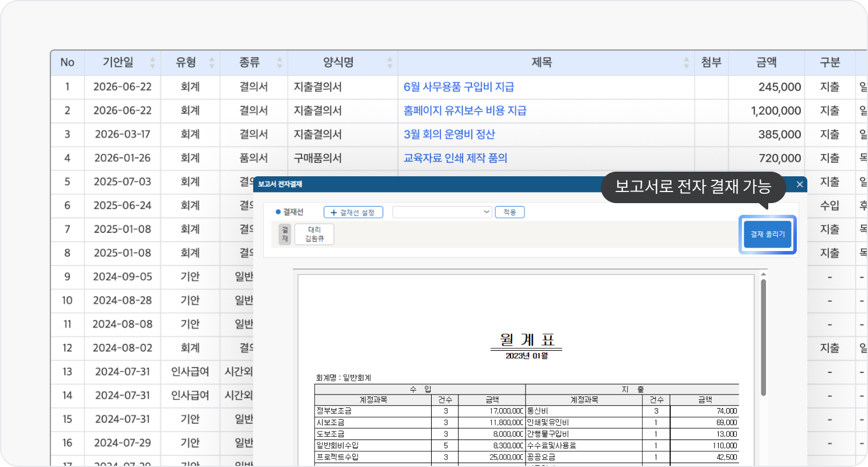Screen dimensions: 868x467
Task: Select date cell 2024-08-28
Action: click(123, 301)
